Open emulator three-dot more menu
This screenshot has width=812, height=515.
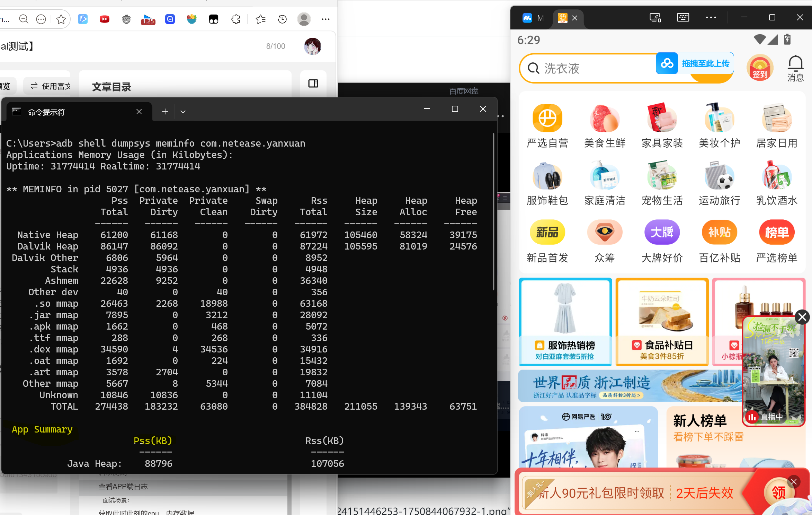click(711, 17)
